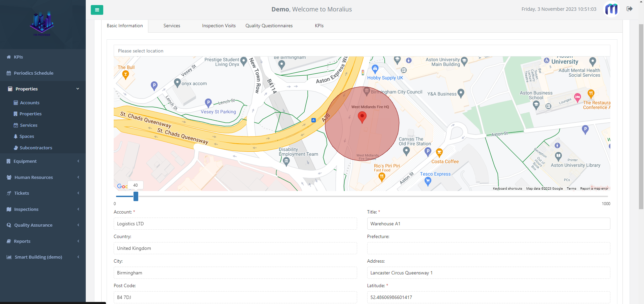Click the radius slider handle at 40
Image resolution: width=644 pixels, height=304 pixels.
136,196
